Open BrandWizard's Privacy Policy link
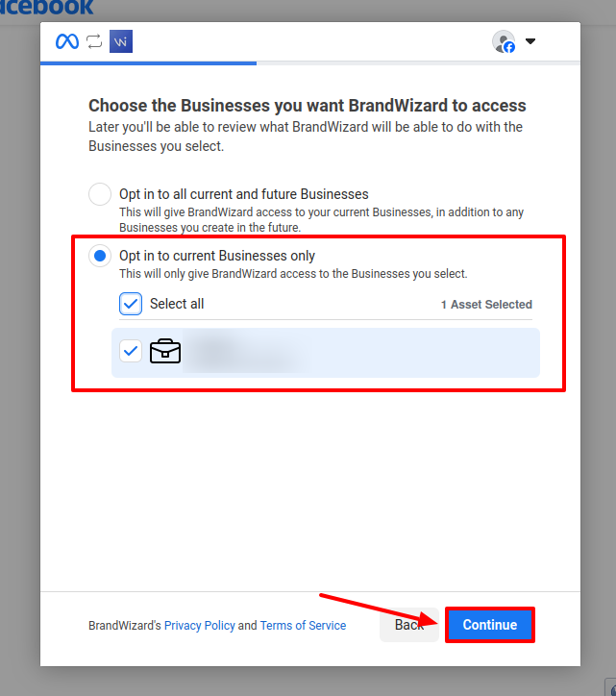Image resolution: width=616 pixels, height=696 pixels. pos(200,626)
